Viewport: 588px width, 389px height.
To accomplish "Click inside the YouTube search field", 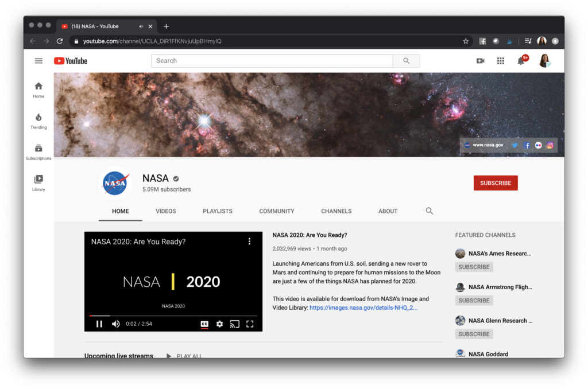I will [270, 60].
